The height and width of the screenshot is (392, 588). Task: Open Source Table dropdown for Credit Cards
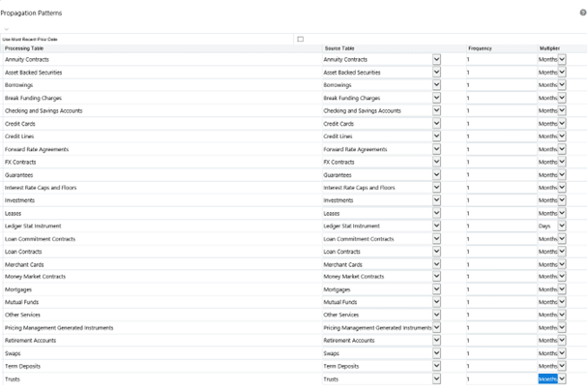[x=436, y=123]
